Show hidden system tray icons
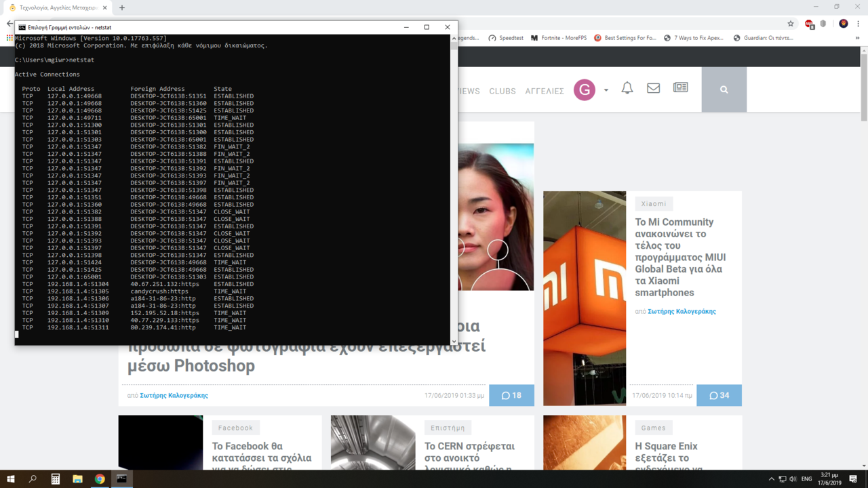 [771, 479]
